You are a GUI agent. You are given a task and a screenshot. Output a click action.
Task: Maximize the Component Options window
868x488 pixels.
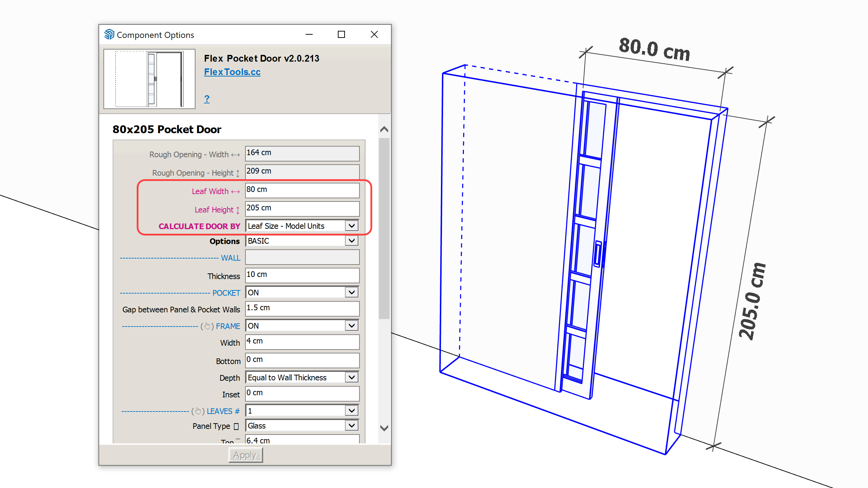click(x=341, y=35)
